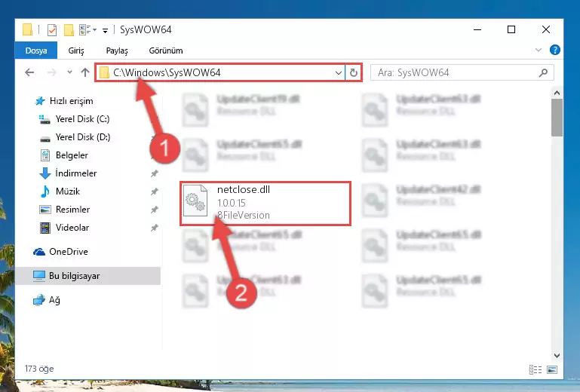Expand the ribbon with the chevron
580x392 pixels.
tap(539, 50)
